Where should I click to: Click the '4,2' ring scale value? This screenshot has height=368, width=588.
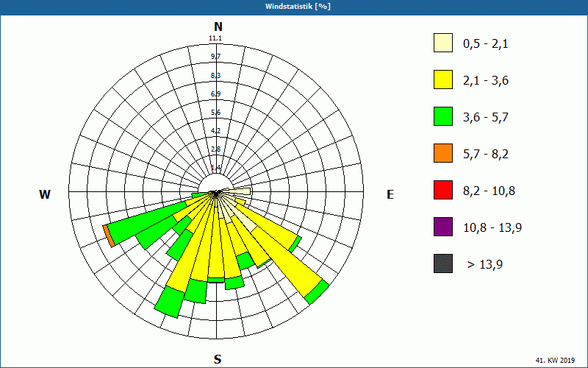(x=215, y=131)
